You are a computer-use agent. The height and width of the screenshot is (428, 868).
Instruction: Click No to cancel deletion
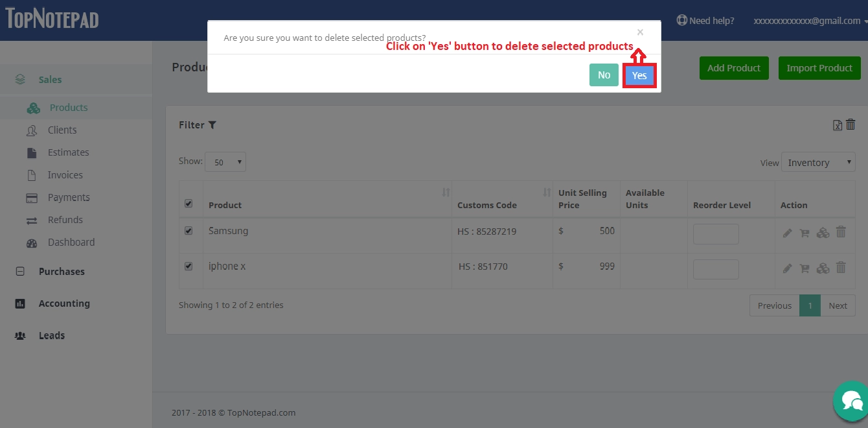tap(604, 75)
